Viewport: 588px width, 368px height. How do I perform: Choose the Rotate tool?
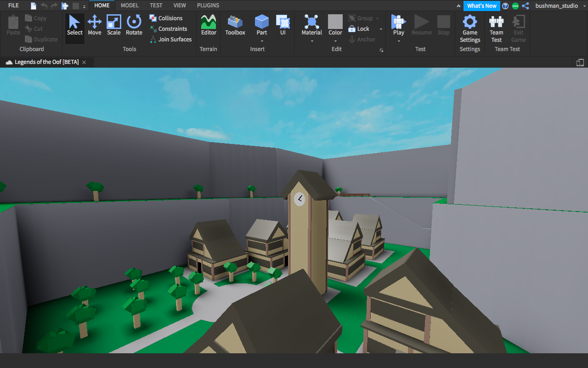(x=134, y=25)
